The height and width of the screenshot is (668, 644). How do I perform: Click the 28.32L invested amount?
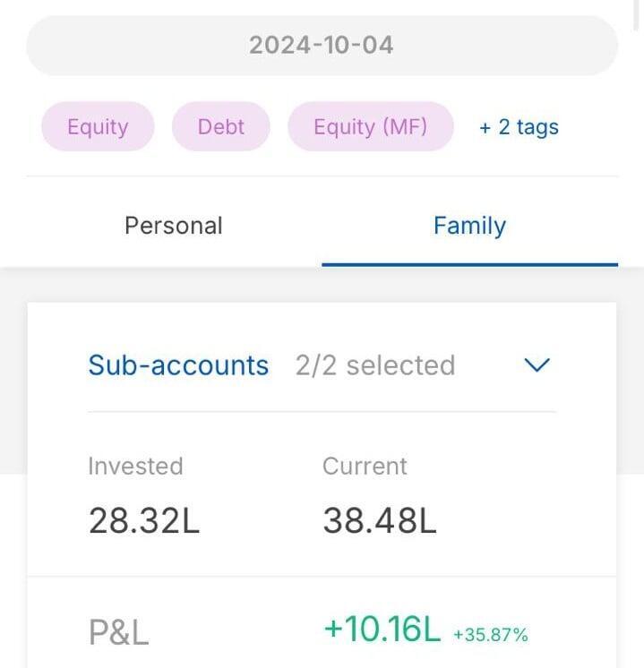(x=143, y=520)
